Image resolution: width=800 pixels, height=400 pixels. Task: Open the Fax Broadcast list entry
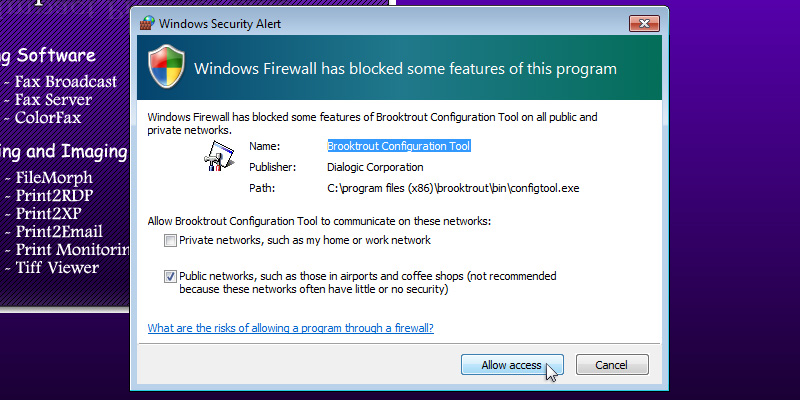[x=66, y=81]
